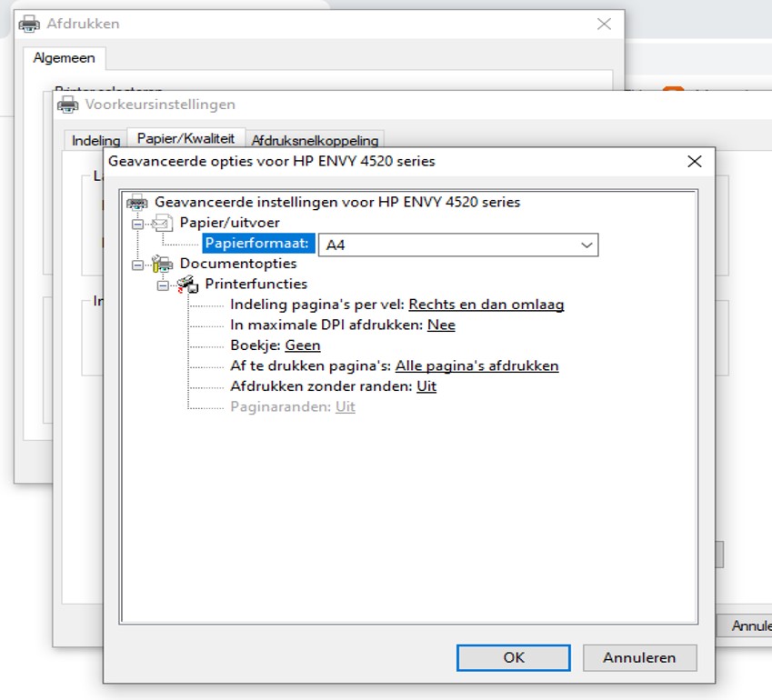Open the Papierformaat A4 dropdown
The image size is (772, 700).
coord(458,245)
